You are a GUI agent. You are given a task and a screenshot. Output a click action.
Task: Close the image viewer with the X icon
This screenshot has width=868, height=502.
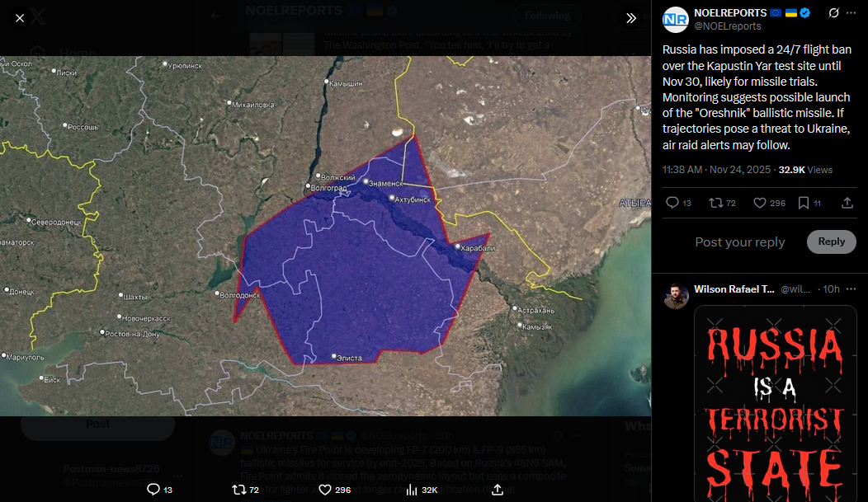20,18
